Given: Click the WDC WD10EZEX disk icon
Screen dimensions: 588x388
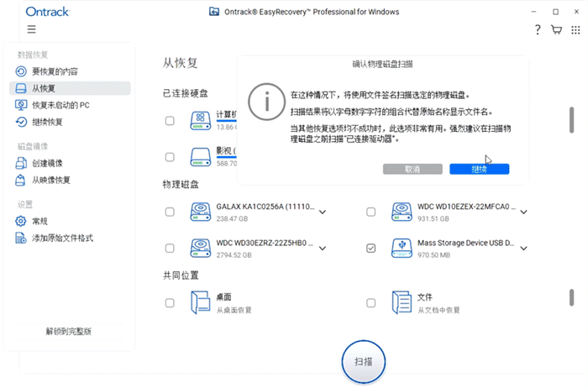Looking at the screenshot, I should coord(402,212).
